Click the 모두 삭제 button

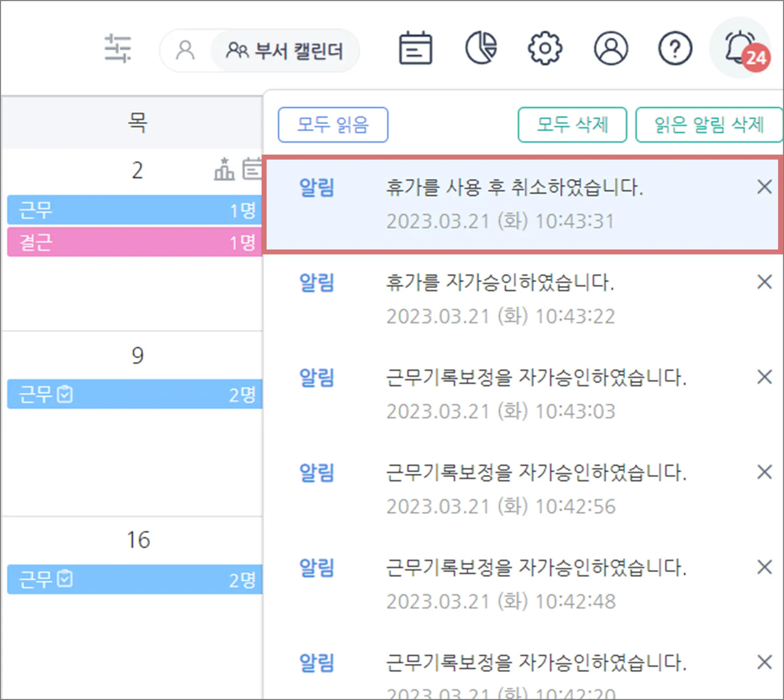[572, 124]
